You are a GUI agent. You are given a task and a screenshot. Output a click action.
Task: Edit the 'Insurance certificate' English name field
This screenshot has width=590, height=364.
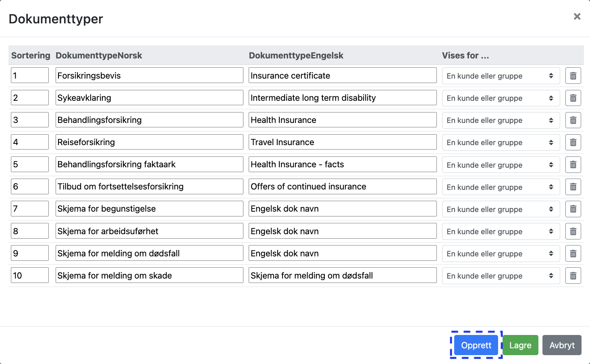pyautogui.click(x=342, y=75)
